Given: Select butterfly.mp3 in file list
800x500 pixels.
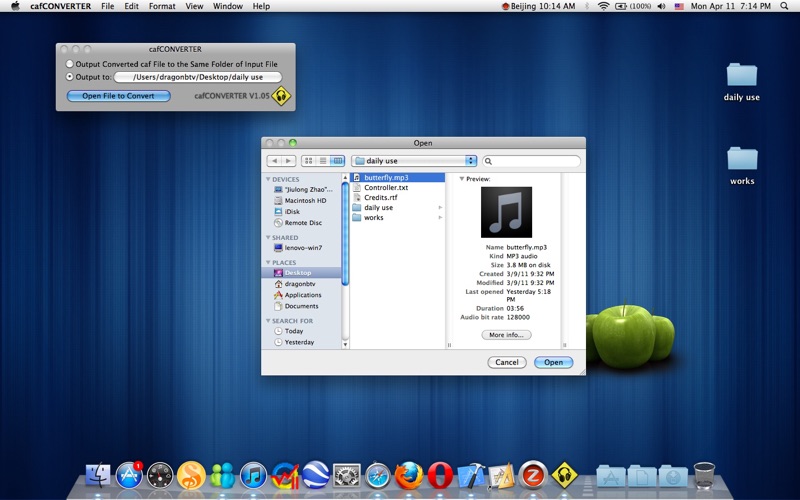Looking at the screenshot, I should click(x=398, y=178).
